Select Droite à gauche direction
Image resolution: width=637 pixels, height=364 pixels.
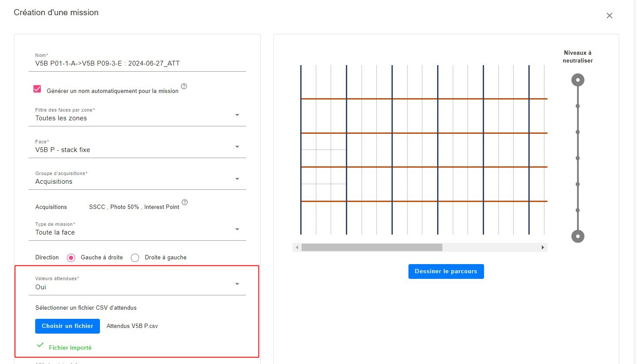tap(135, 258)
